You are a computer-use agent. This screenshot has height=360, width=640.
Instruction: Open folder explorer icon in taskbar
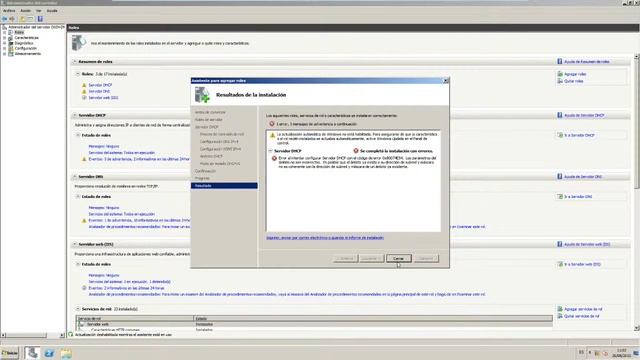(x=66, y=353)
